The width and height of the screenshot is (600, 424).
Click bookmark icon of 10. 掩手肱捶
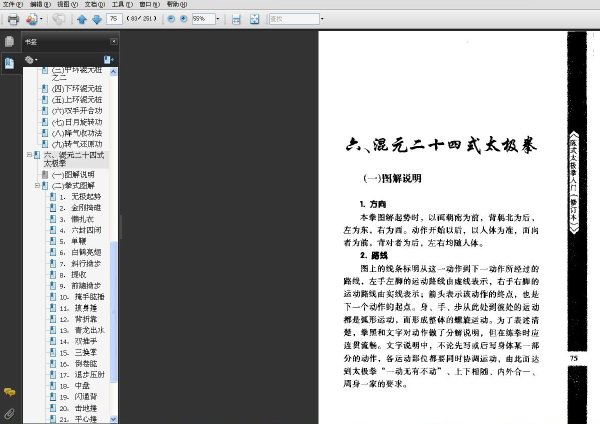[53, 297]
